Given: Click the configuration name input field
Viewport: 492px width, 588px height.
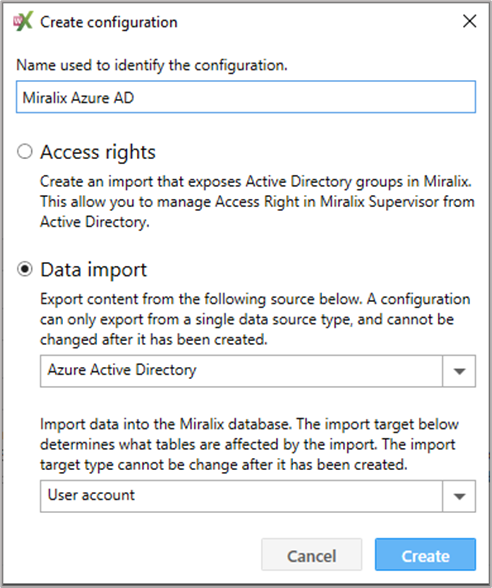Looking at the screenshot, I should pyautogui.click(x=246, y=97).
